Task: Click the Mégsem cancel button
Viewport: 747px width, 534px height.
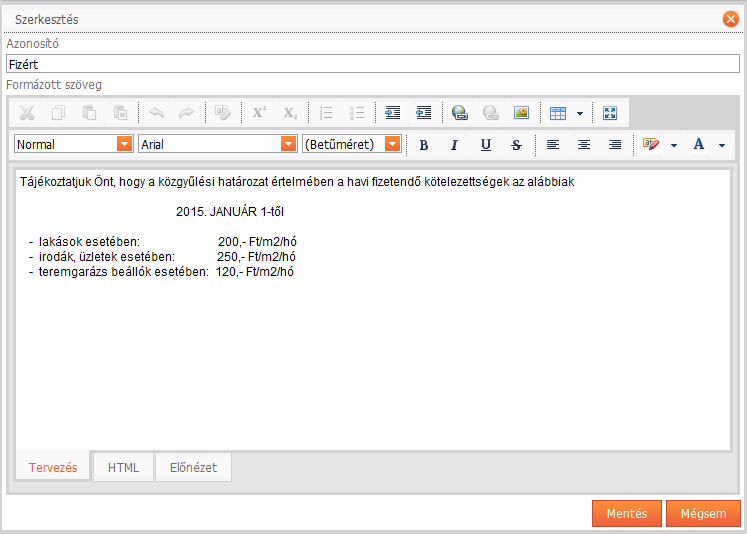Action: (x=703, y=514)
